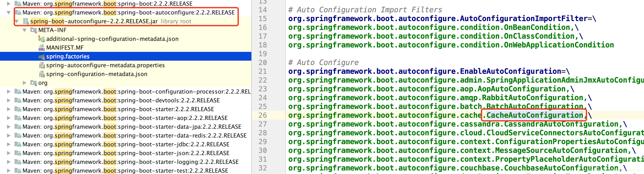Expand the spring-boot-starter-data-jpa library
The image size is (644, 174).
point(9,127)
